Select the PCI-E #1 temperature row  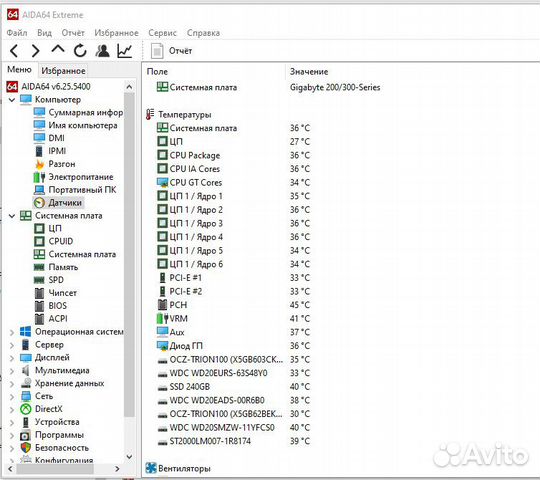pos(233,278)
